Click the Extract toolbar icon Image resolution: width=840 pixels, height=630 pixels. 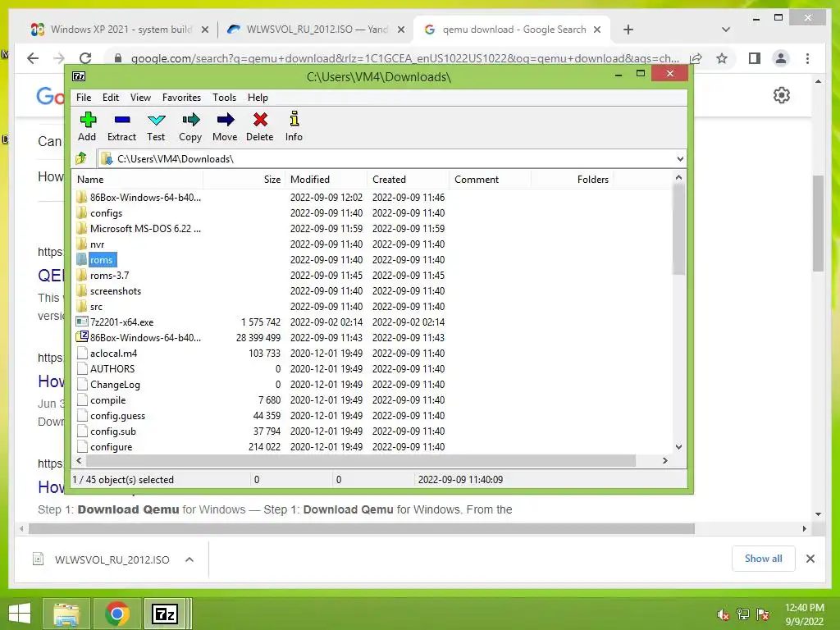click(x=121, y=127)
